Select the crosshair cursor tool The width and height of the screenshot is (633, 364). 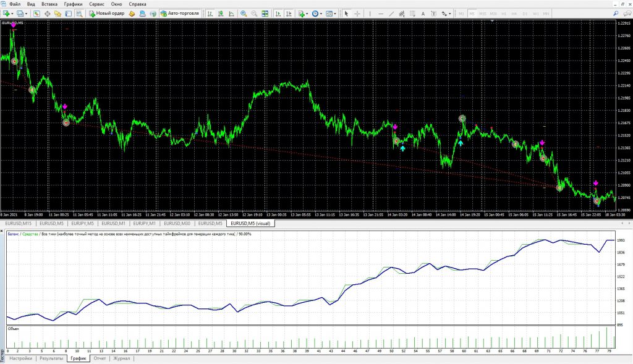click(357, 13)
